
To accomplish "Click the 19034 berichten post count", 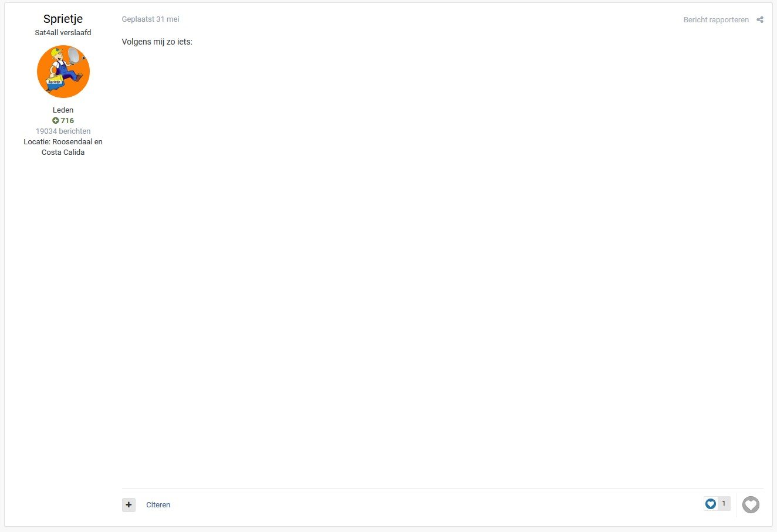I will coord(63,131).
